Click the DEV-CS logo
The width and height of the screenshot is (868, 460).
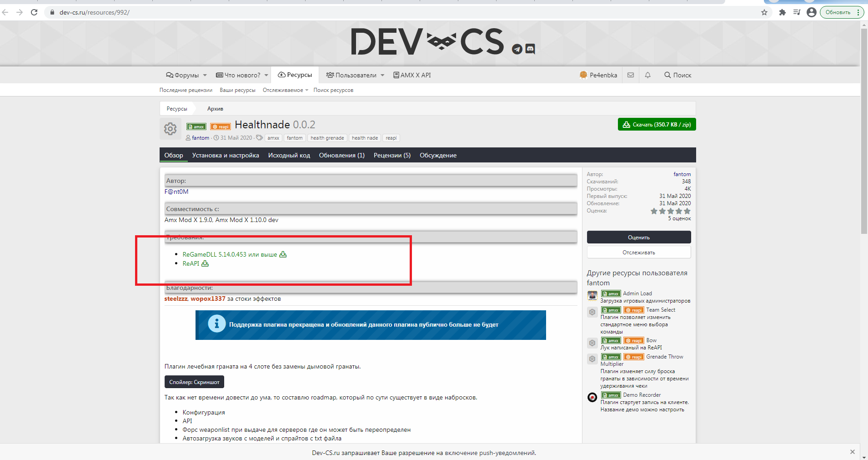click(427, 42)
